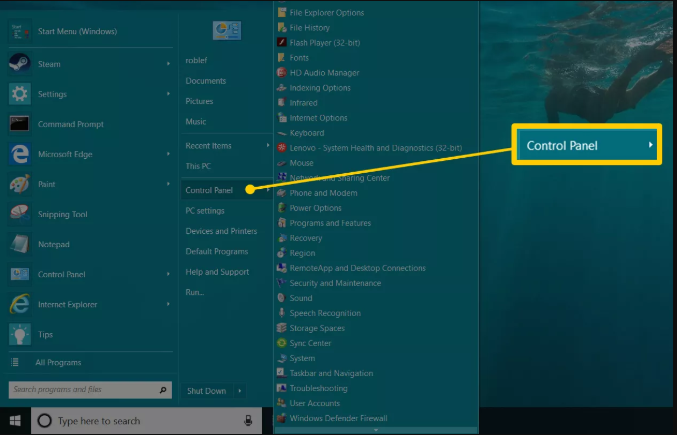Open Shut Down options arrow
This screenshot has width=677, height=435.
click(240, 391)
